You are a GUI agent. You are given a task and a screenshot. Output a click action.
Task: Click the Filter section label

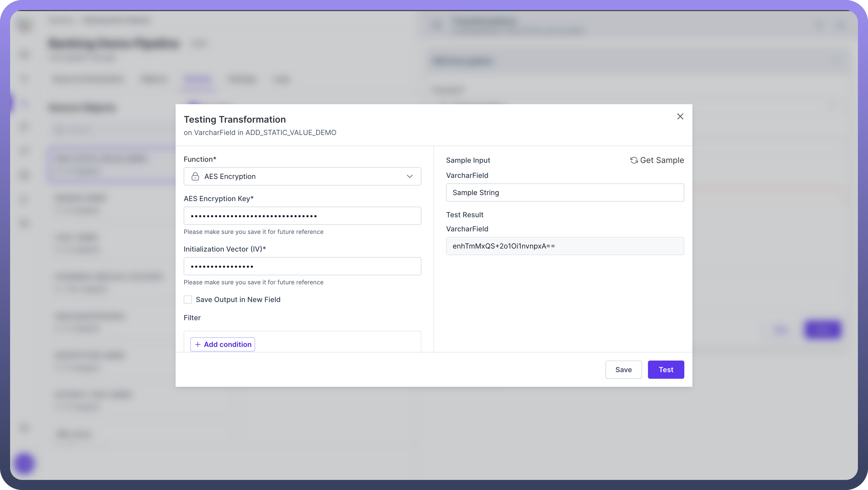[x=192, y=318]
